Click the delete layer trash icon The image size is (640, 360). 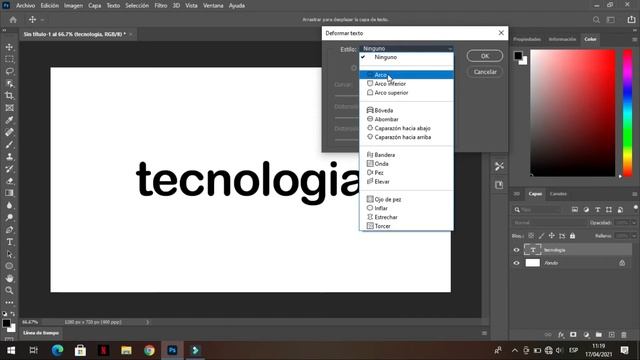click(x=624, y=335)
